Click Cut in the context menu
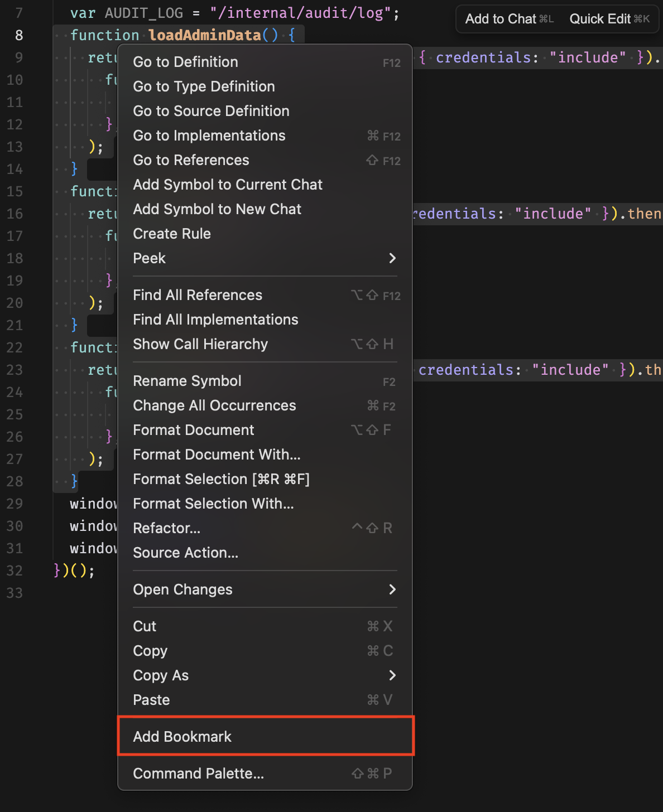The image size is (663, 812). click(265, 626)
